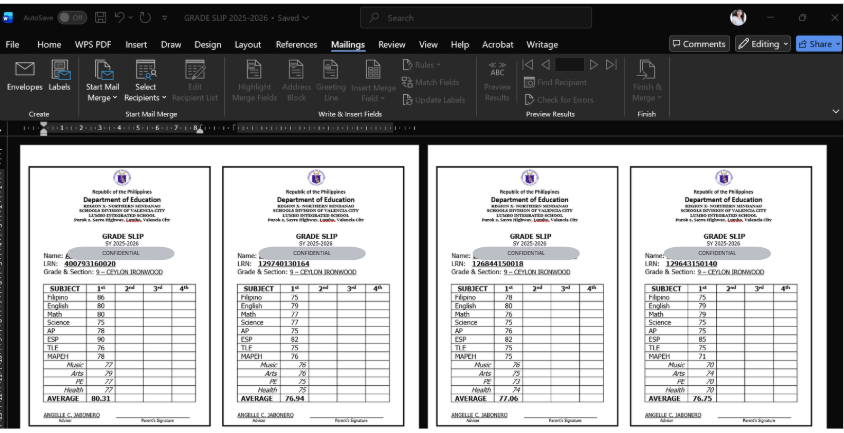The height and width of the screenshot is (433, 844).
Task: Open the Customize Quick Access Toolbar arrow
Action: 165,18
